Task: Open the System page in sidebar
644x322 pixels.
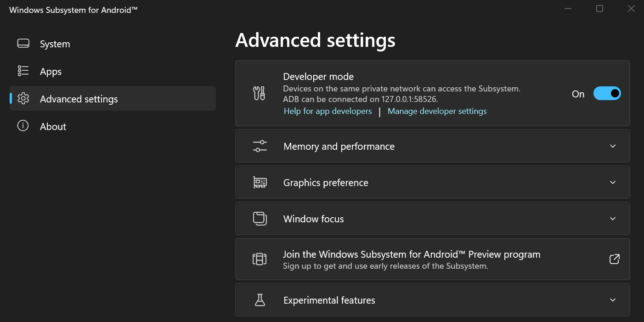Action: point(113,44)
